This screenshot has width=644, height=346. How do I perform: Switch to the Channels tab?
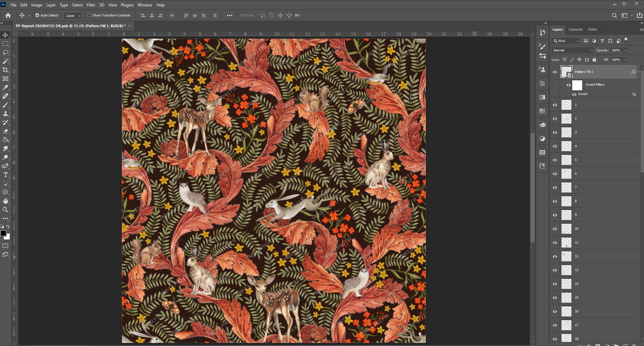click(575, 29)
